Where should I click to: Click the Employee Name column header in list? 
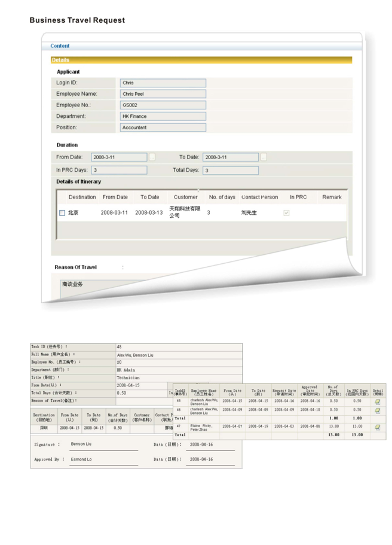[x=203, y=392]
